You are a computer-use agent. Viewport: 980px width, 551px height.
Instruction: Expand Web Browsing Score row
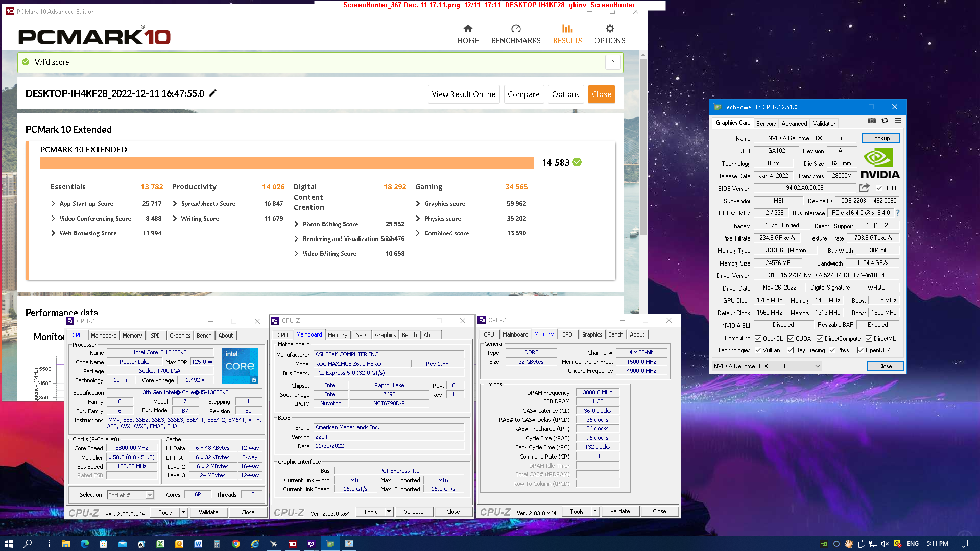[53, 233]
